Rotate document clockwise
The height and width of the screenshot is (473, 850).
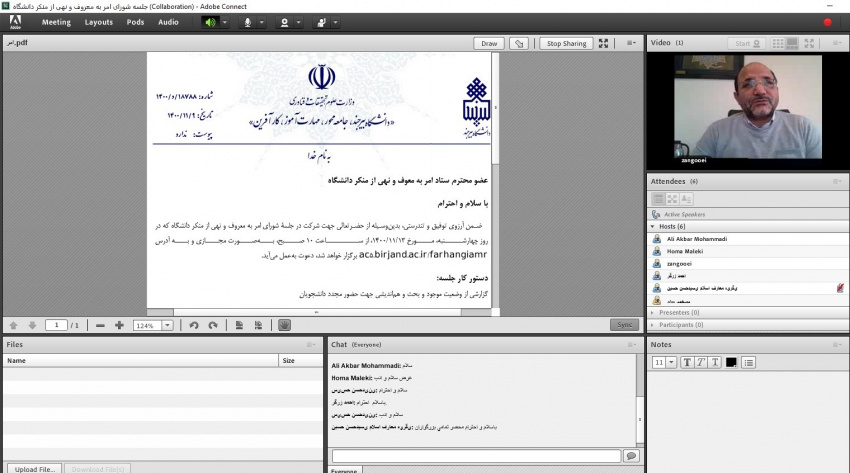click(213, 325)
